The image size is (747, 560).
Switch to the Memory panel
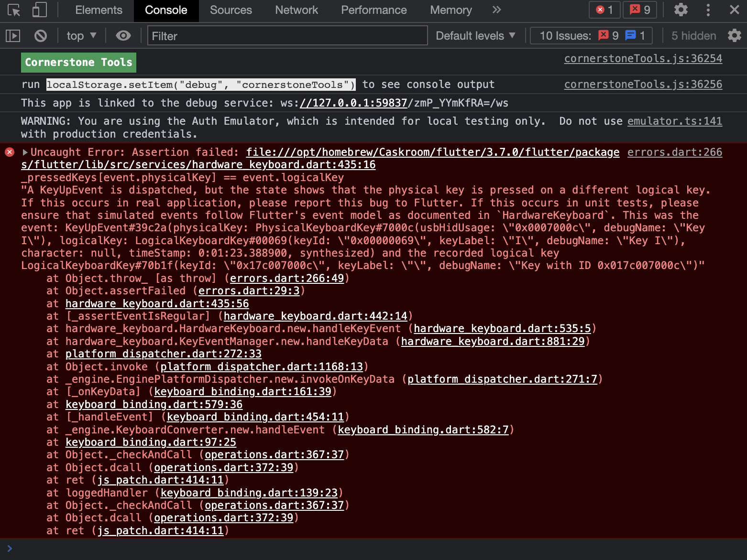click(450, 10)
